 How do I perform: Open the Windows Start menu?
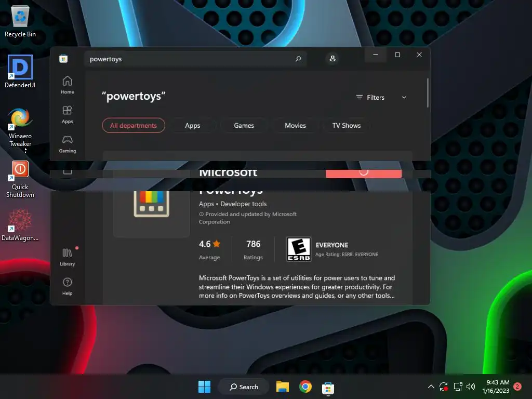pos(204,387)
